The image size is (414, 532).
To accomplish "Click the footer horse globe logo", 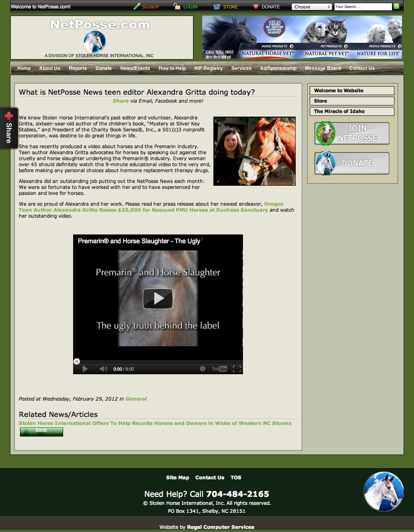I will click(384, 492).
